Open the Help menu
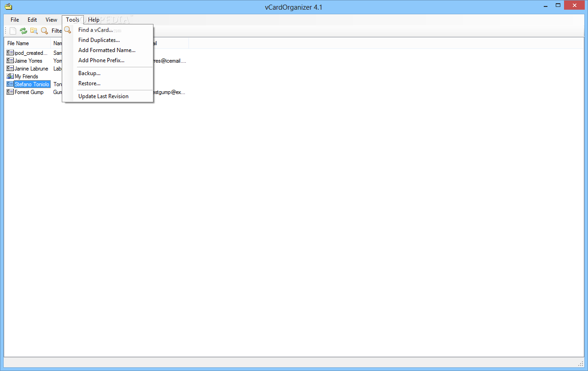Image resolution: width=588 pixels, height=371 pixels. click(94, 20)
